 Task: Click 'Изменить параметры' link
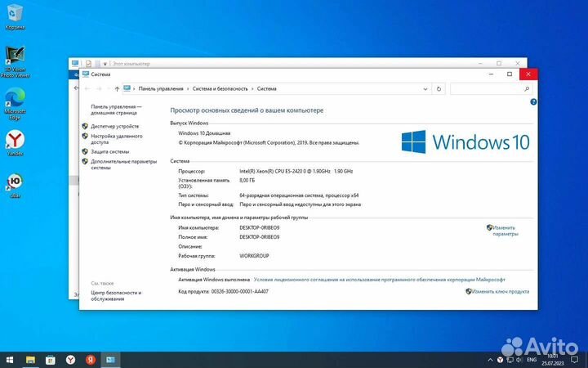pos(504,231)
